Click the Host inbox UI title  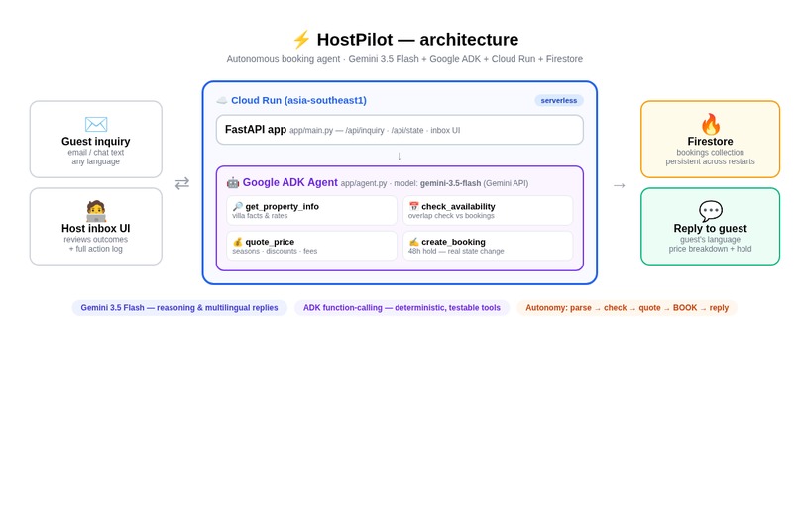pyautogui.click(x=96, y=228)
